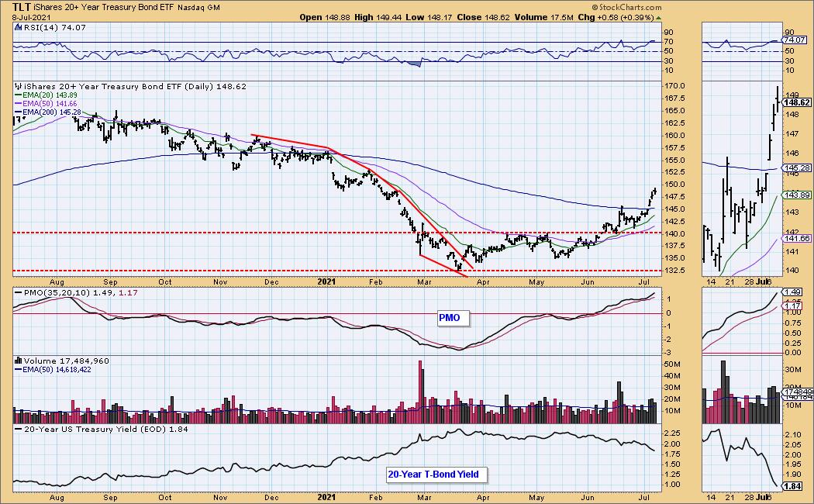Click the 132.5 price axis label

click(675, 271)
